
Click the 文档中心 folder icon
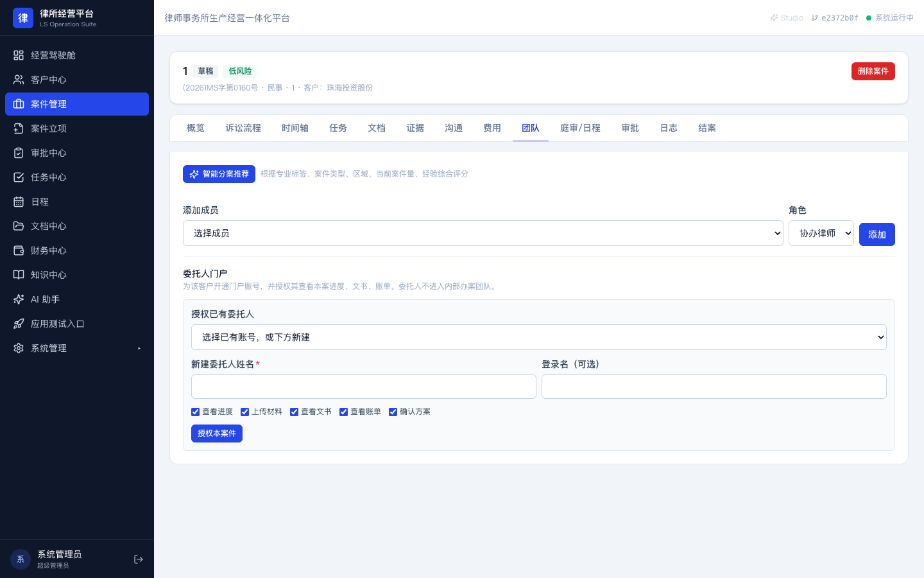[19, 226]
